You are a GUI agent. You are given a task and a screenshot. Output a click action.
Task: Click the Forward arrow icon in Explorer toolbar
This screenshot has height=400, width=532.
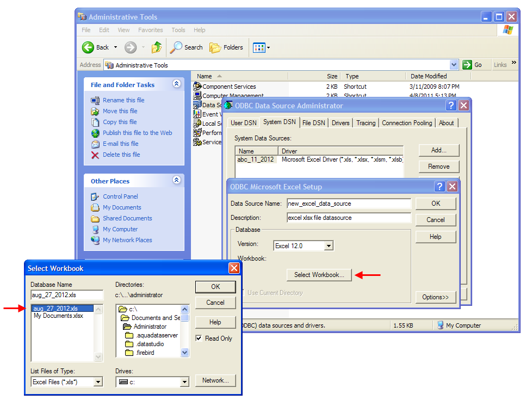[131, 47]
